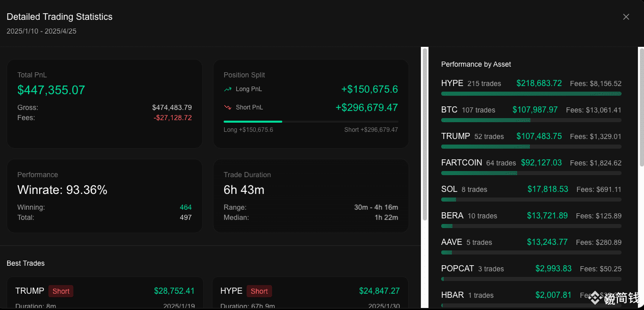Click the Winrate: 93.36% text
The width and height of the screenshot is (644, 310).
[x=62, y=190]
